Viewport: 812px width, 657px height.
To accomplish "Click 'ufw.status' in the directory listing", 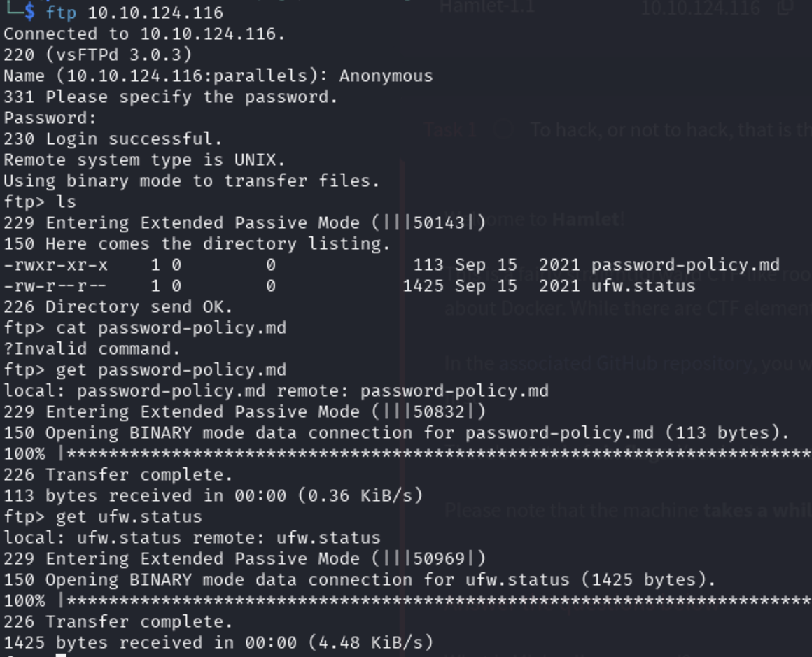I will coord(643,285).
